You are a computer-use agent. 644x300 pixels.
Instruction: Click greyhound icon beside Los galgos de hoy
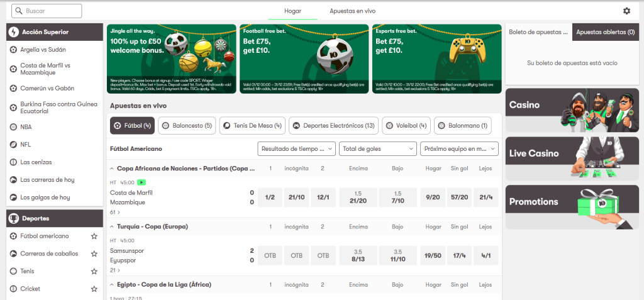14,197
